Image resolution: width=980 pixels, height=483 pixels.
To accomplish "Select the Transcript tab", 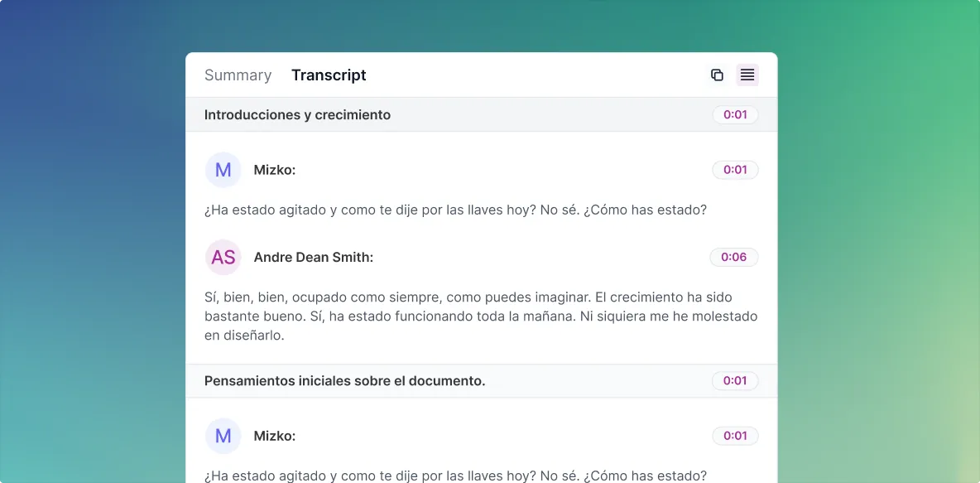I will coord(329,75).
